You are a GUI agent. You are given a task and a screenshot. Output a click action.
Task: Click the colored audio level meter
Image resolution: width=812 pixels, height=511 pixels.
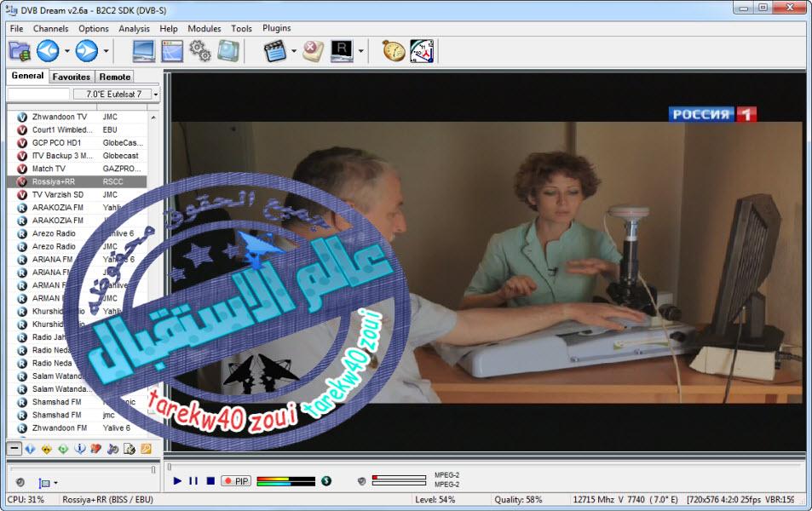click(285, 481)
